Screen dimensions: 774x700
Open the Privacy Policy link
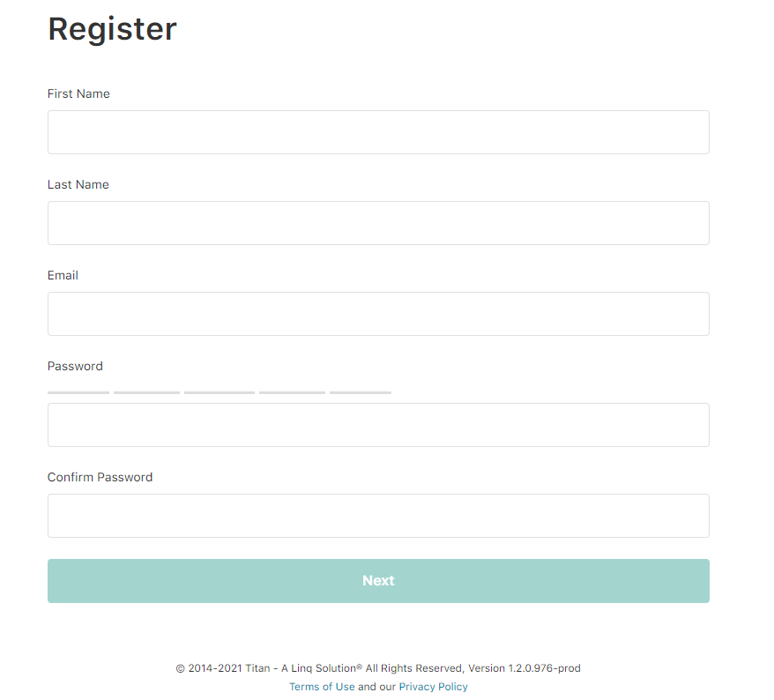pos(433,687)
